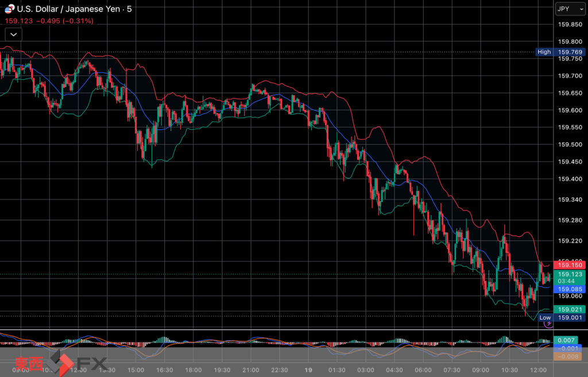Click the green 0.007 histogram value tag

[x=566, y=341]
